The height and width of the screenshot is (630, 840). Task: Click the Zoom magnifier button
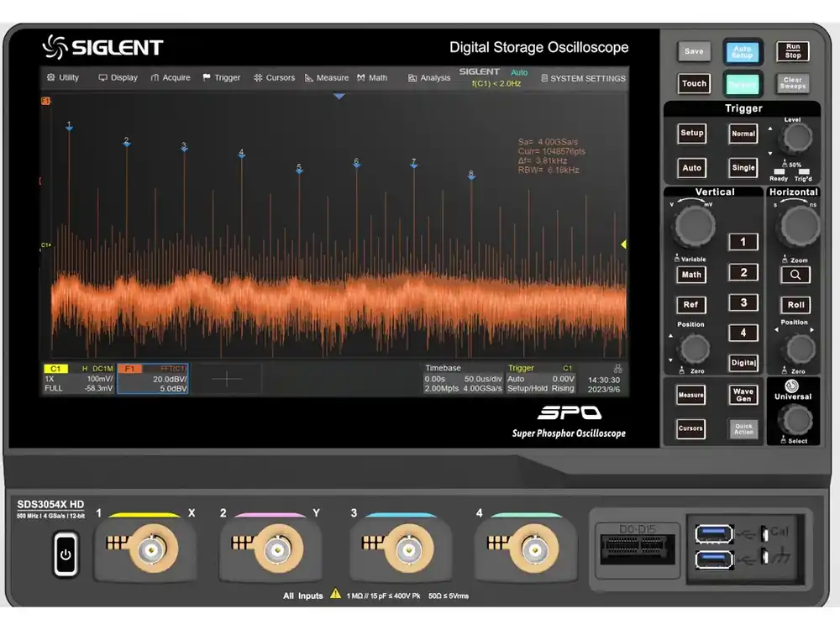795,275
